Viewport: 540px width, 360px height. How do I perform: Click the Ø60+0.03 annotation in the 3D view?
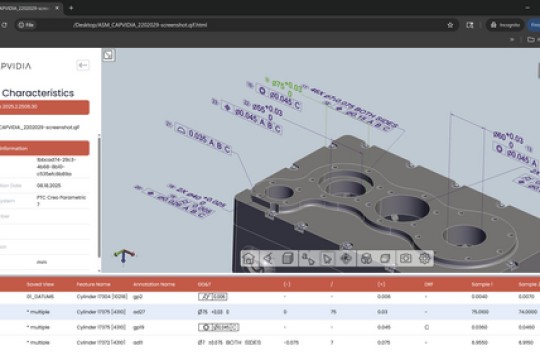click(x=508, y=138)
